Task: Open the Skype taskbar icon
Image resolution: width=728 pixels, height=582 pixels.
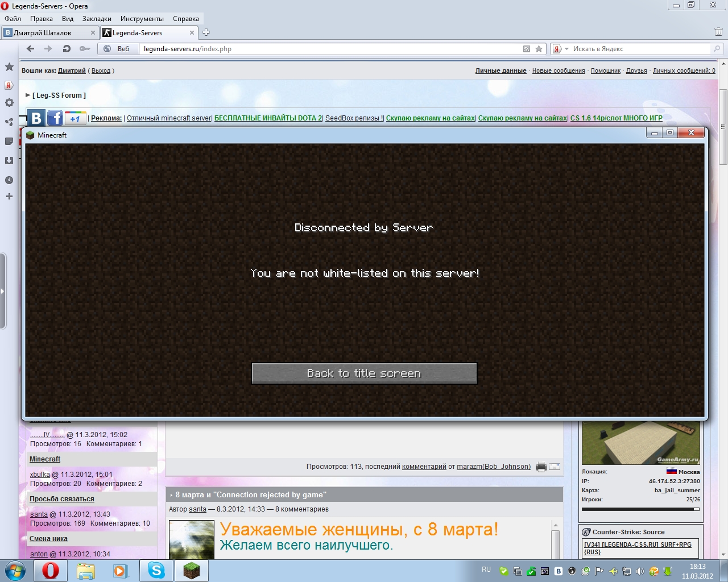Action: pyautogui.click(x=156, y=570)
